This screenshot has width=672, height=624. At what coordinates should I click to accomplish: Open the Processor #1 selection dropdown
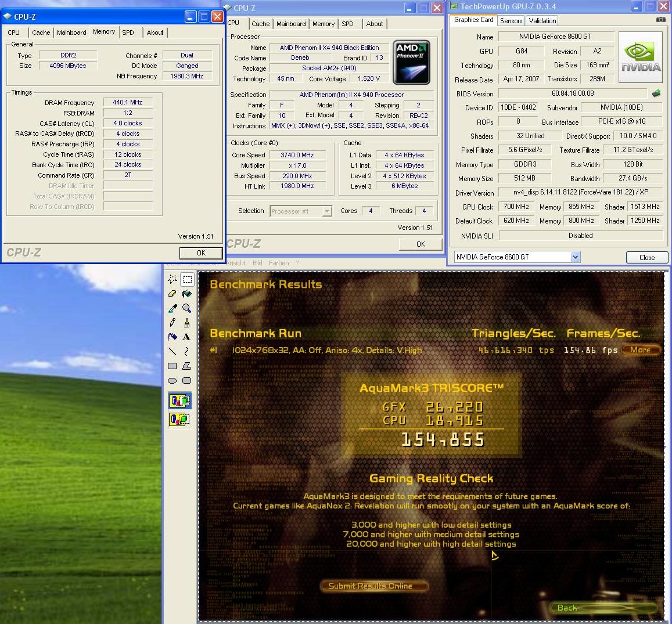tap(327, 211)
